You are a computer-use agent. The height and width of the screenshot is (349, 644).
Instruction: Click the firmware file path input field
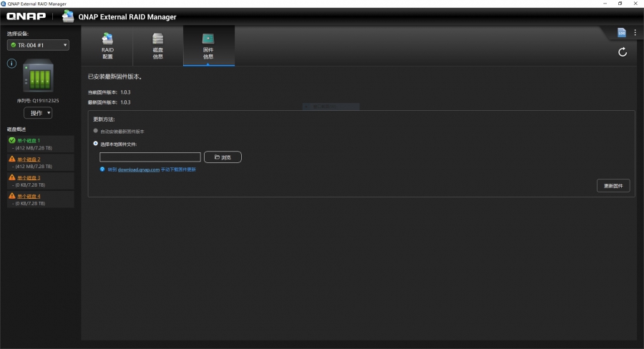150,157
